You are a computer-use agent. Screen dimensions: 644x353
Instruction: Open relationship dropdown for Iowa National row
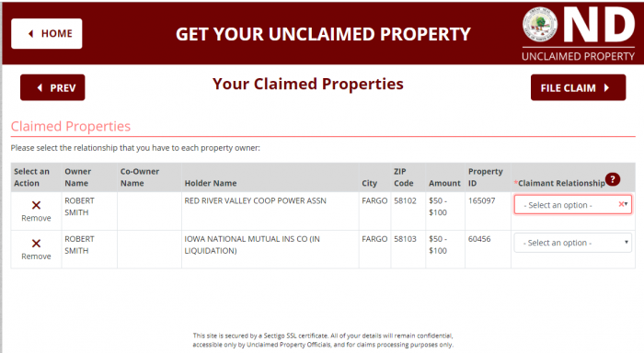tap(573, 243)
